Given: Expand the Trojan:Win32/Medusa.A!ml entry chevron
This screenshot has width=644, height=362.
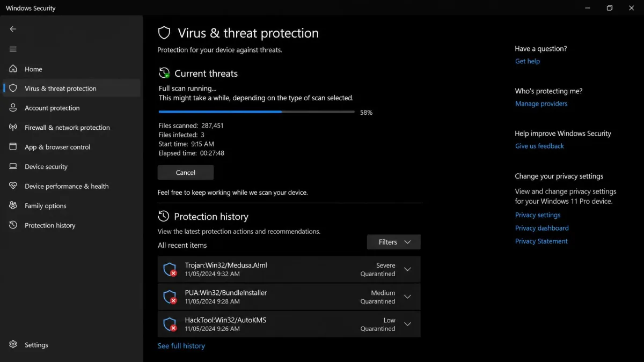Looking at the screenshot, I should pyautogui.click(x=407, y=269).
